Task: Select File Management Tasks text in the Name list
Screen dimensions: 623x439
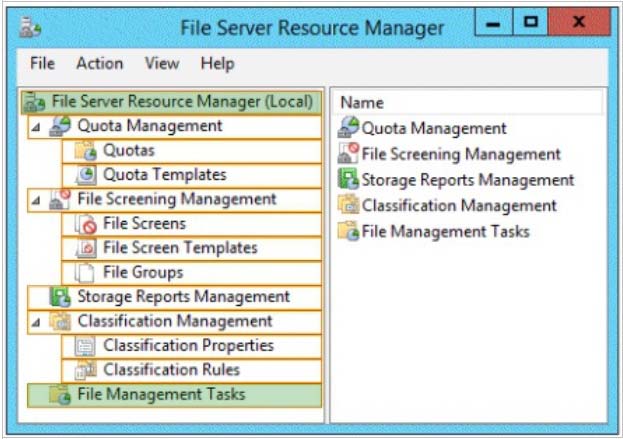Action: 445,232
